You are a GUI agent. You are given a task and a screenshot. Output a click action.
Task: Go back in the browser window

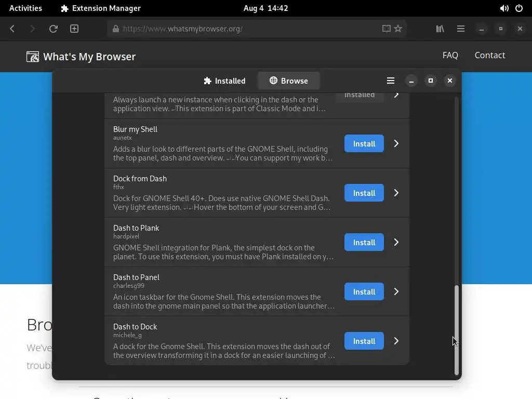[x=12, y=29]
